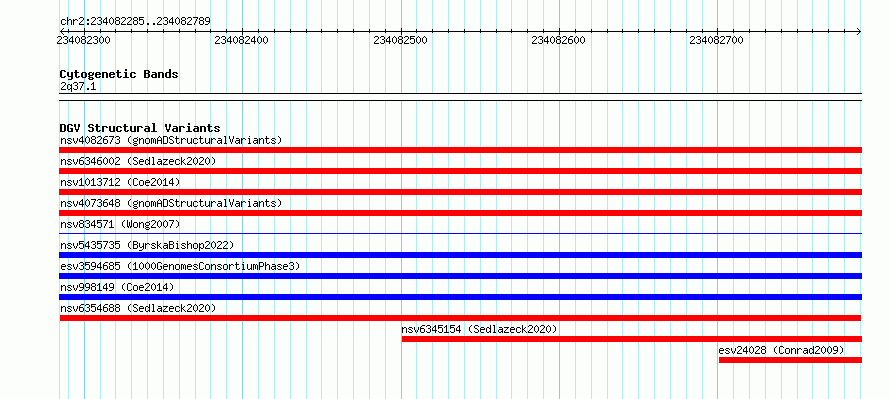Select the red bar under nsv6346002
Image resolution: width=890 pixels, height=399 pixels.
click(460, 171)
